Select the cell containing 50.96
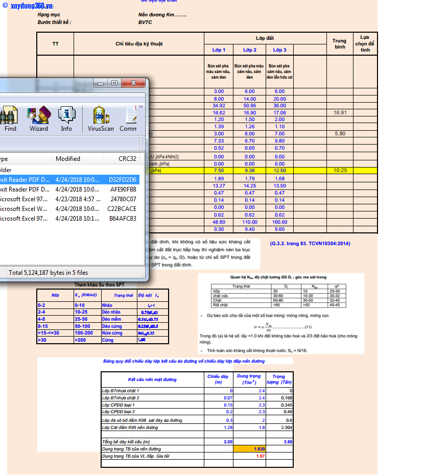448x476 pixels. (x=250, y=106)
